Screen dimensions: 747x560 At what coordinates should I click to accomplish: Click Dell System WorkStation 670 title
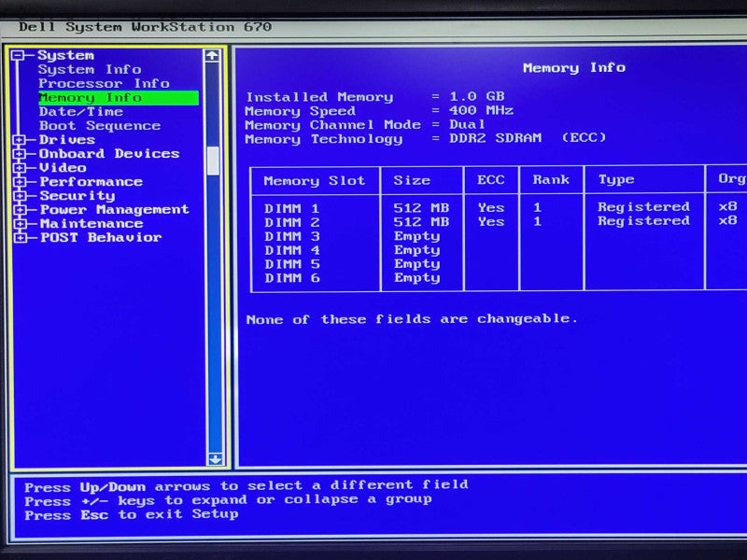point(146,27)
